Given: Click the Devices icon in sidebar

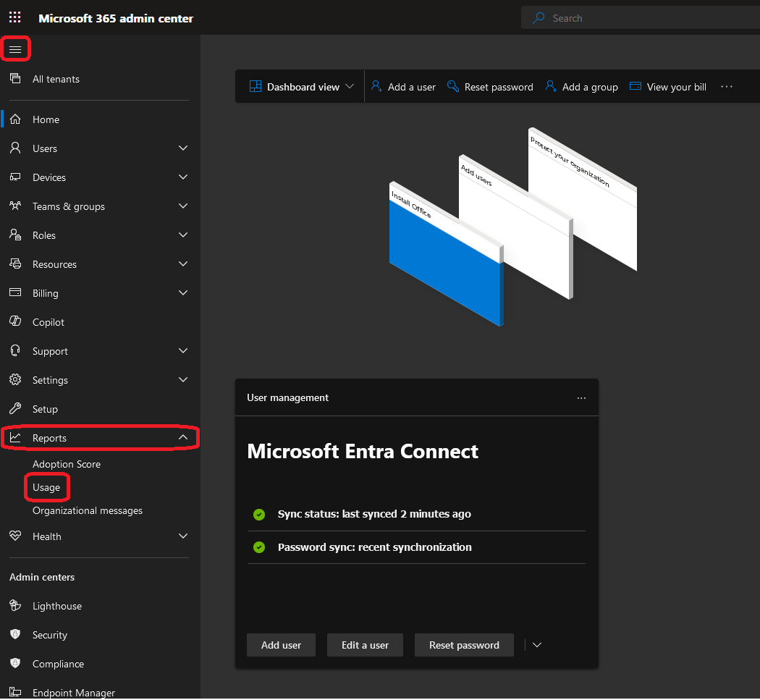Looking at the screenshot, I should click(x=15, y=177).
